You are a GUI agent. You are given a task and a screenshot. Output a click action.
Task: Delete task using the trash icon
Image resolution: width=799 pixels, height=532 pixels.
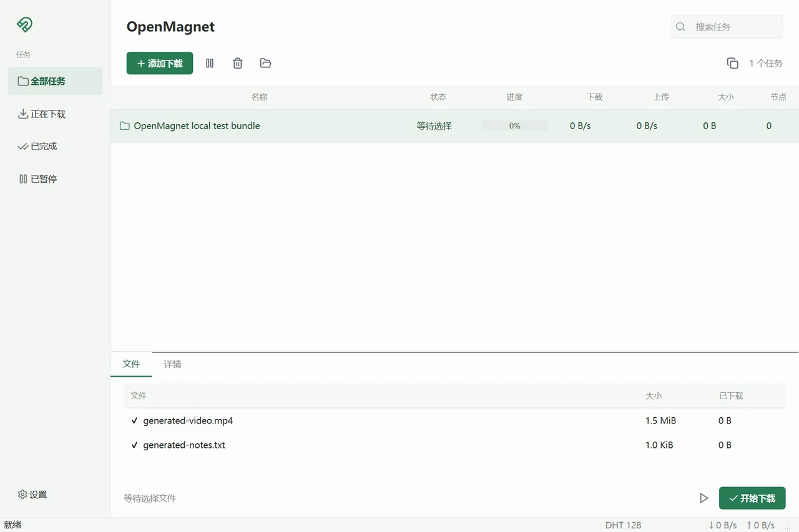[238, 63]
